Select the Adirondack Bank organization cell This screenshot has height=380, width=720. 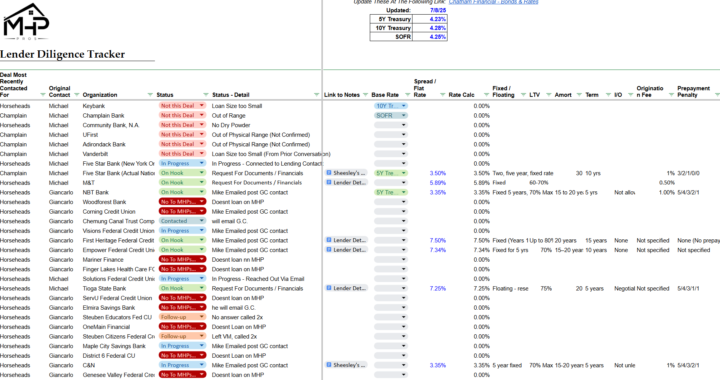(104, 145)
